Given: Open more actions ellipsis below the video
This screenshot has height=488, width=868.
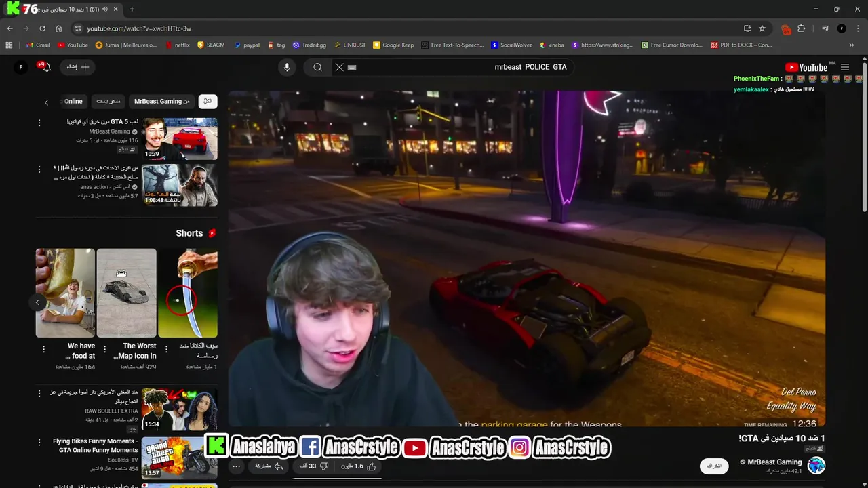Looking at the screenshot, I should pos(236,466).
